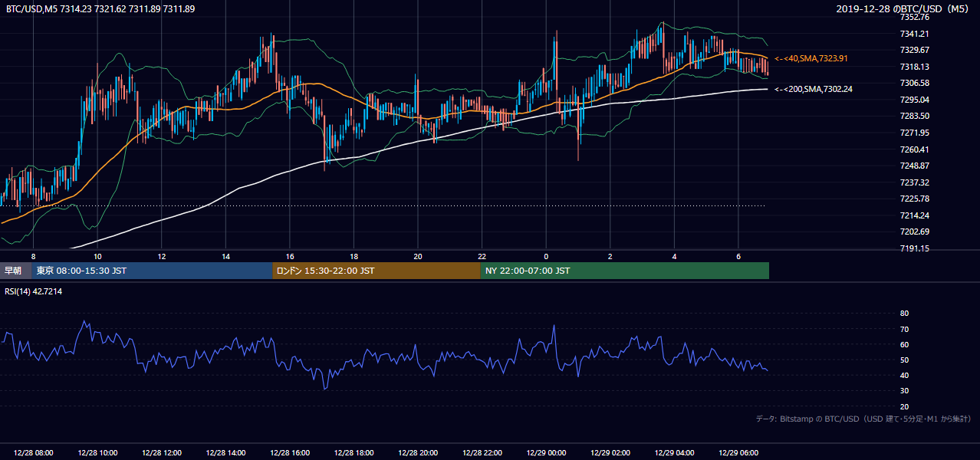Click price level 7352.76 on the axis
This screenshot has width=980, height=460.
(x=915, y=17)
